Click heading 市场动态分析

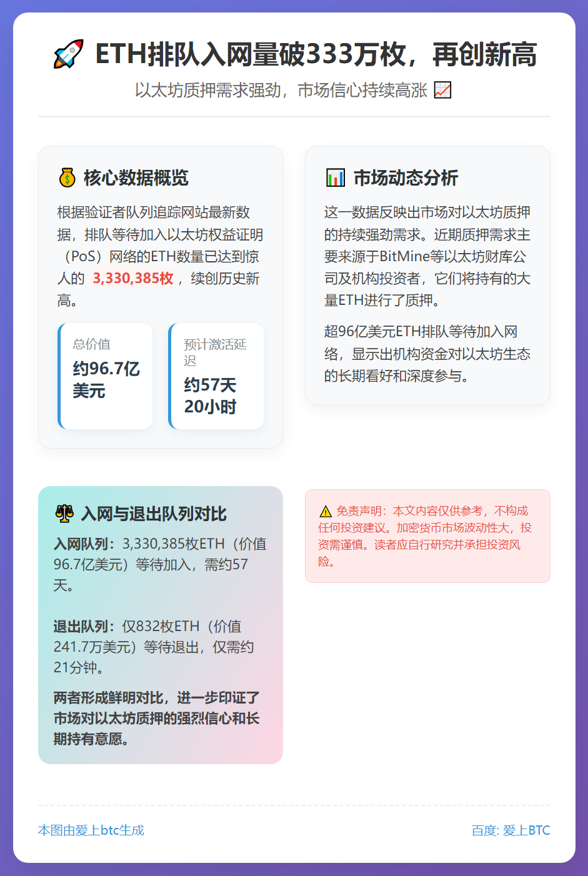pyautogui.click(x=406, y=178)
